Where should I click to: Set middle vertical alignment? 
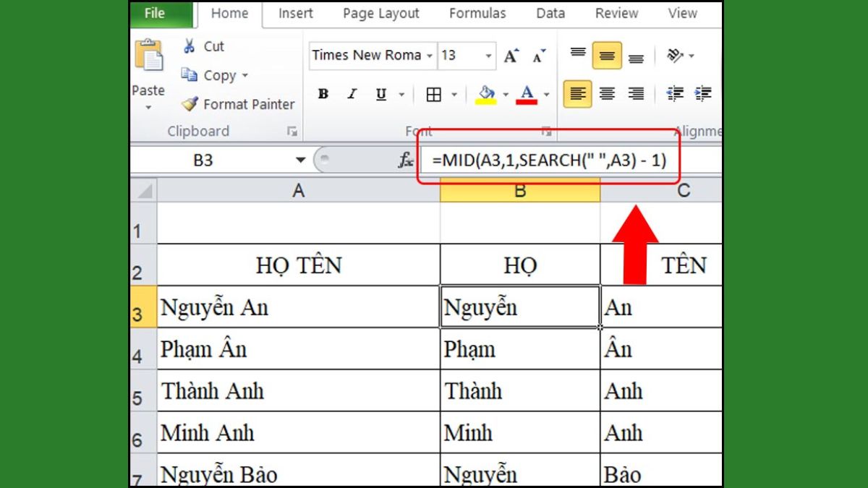coord(607,56)
